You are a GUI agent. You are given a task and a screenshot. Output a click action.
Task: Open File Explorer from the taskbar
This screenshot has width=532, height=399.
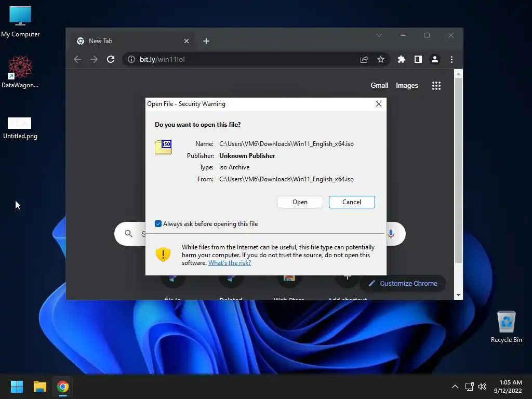click(39, 387)
